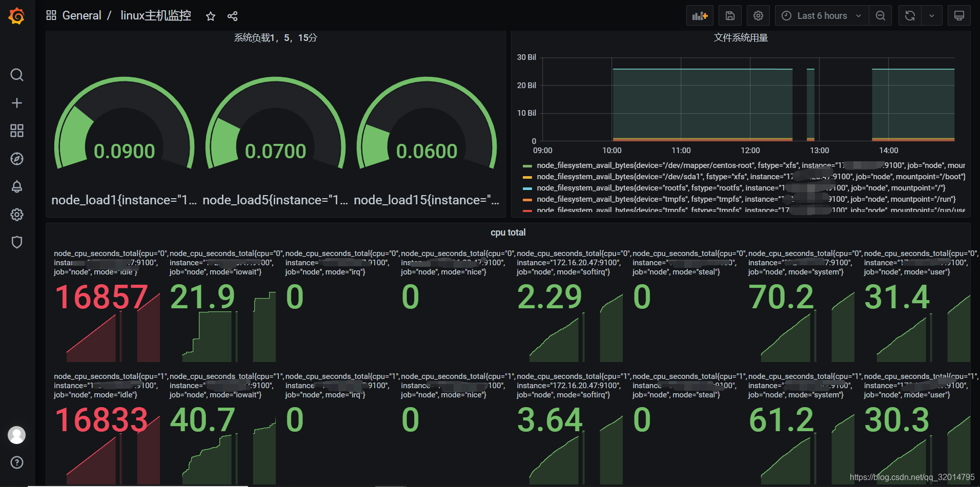Open the Alerting bell icon
The image size is (980, 487).
[x=17, y=186]
